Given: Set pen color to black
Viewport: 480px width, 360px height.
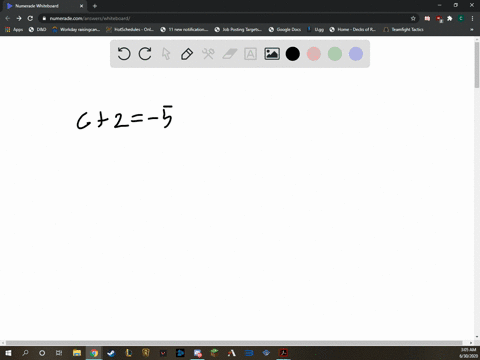Looking at the screenshot, I should [293, 54].
